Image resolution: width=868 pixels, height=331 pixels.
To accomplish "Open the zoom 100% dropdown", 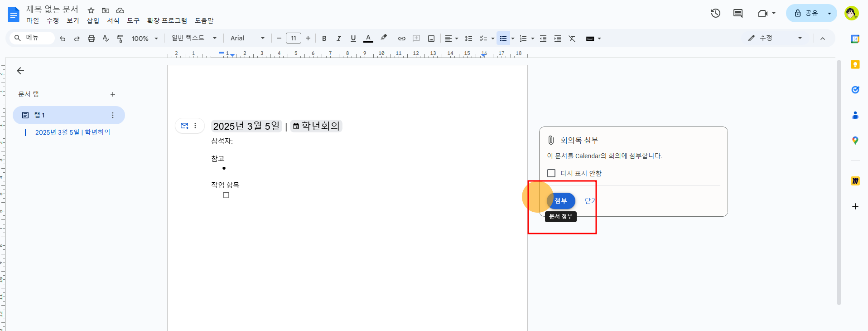I will [145, 39].
